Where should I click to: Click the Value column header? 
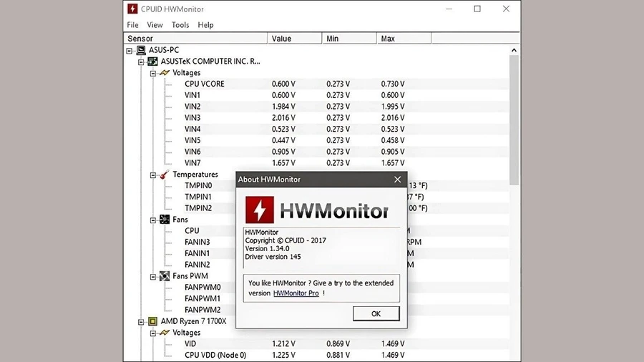click(x=295, y=39)
